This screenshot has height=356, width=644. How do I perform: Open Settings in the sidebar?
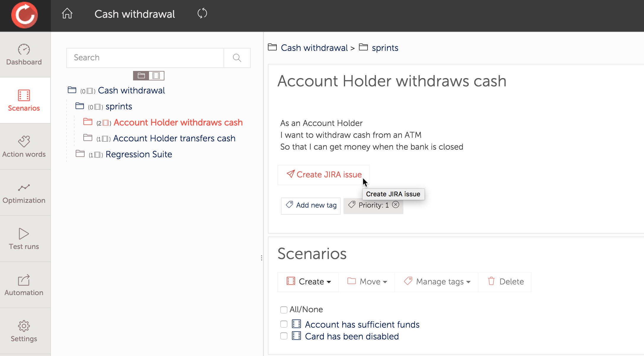coord(24,331)
